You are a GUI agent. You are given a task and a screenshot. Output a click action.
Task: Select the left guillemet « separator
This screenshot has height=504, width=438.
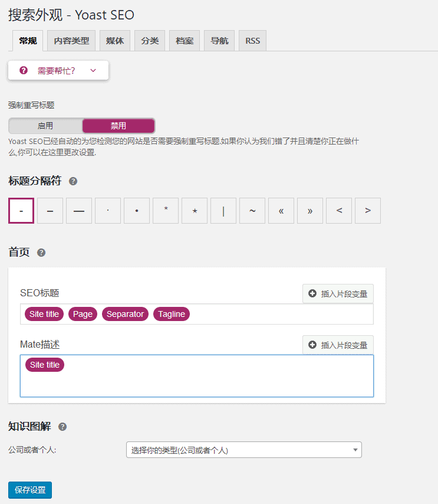(281, 211)
